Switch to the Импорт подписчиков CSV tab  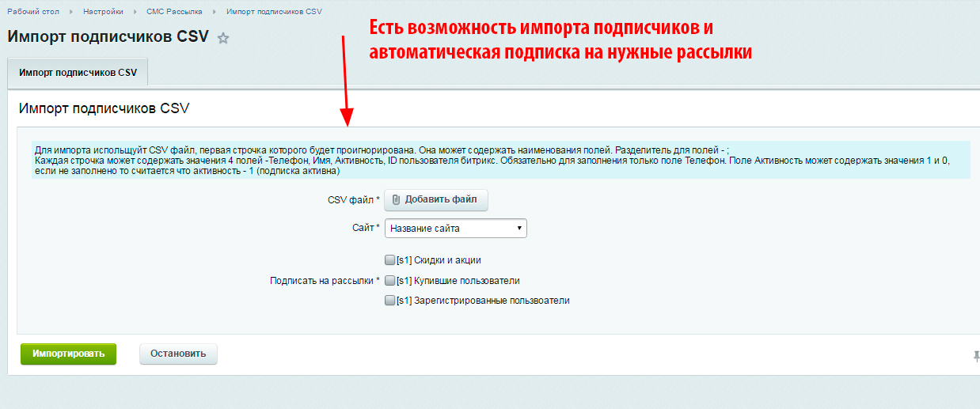click(x=78, y=72)
